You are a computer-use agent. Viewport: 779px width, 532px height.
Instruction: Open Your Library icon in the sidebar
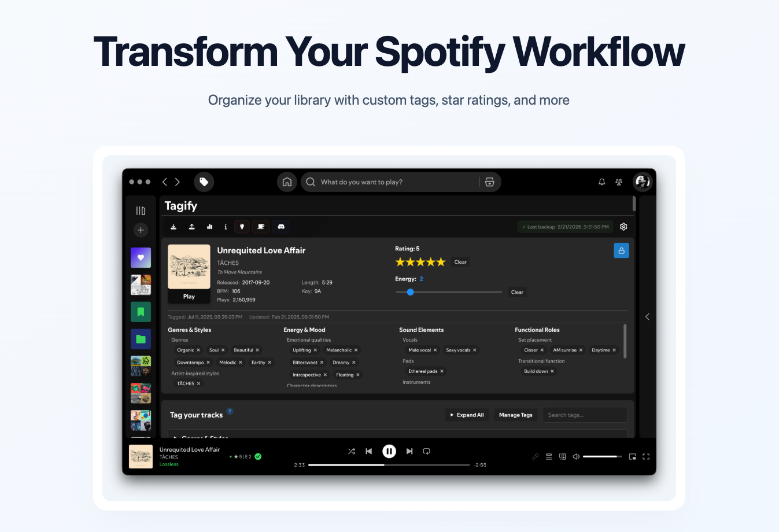click(141, 210)
